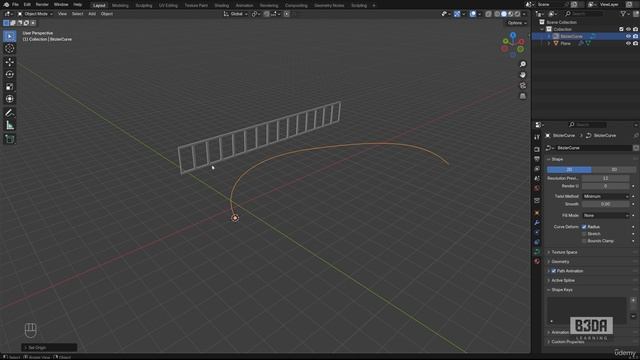The width and height of the screenshot is (640, 360).
Task: Click the Z axis on navigation gizmo
Action: point(513,35)
